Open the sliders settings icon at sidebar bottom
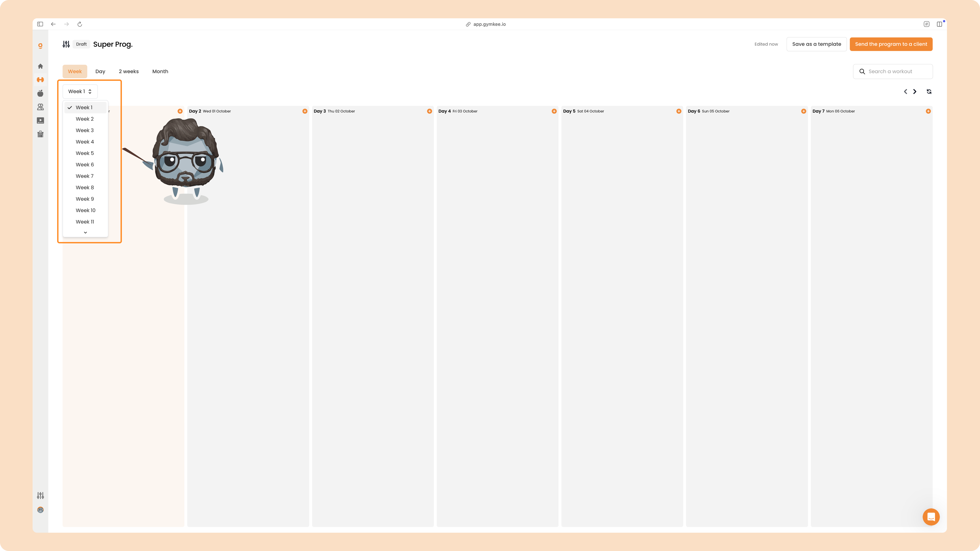The image size is (980, 551). click(40, 495)
